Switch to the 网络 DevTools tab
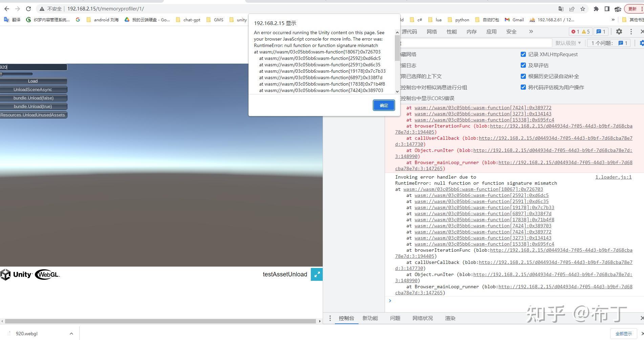 432,31
